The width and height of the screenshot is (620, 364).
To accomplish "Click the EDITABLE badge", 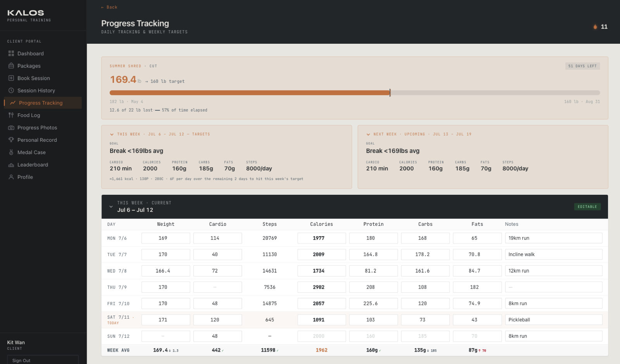I will (587, 207).
